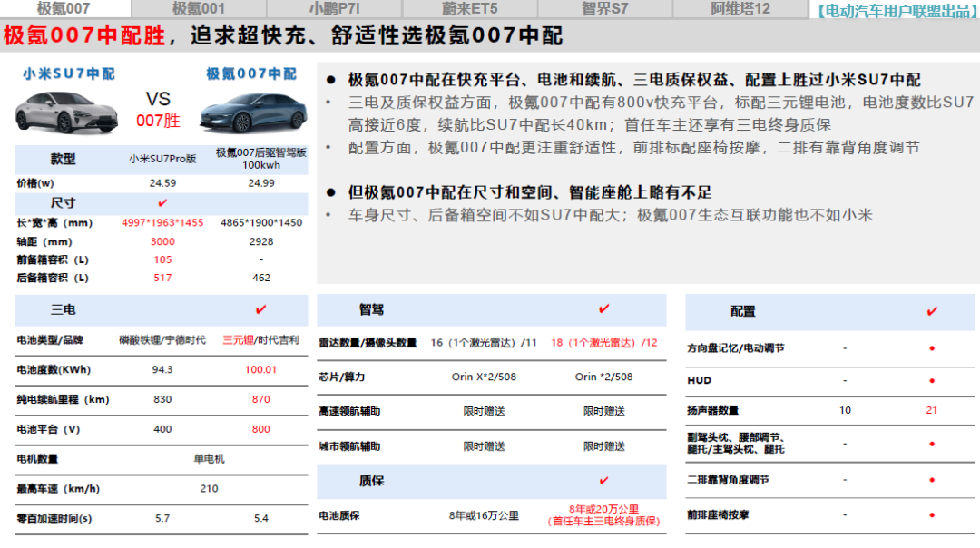This screenshot has height=548, width=980.
Task: Click the 电动汽车用户联盟出品 label
Action: [x=897, y=11]
